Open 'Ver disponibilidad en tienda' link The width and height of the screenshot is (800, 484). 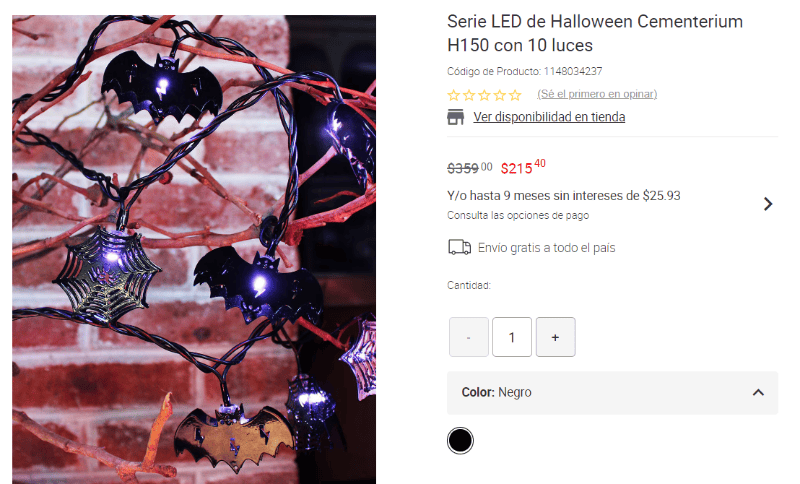coord(549,117)
